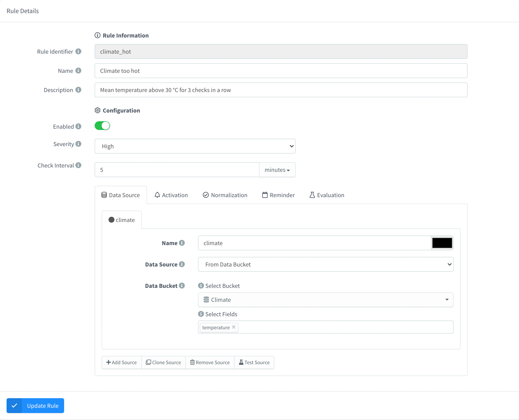Click info icon next to Rule Identifier
The height and width of the screenshot is (420, 519).
(78, 51)
